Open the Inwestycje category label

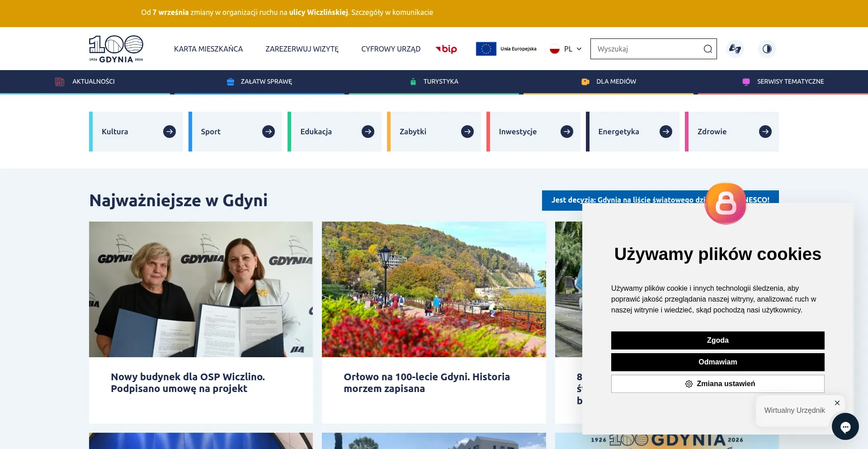point(518,132)
